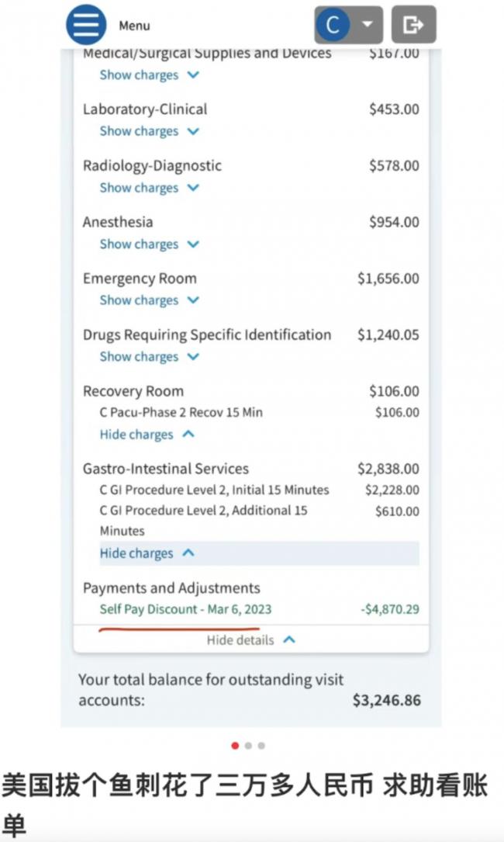
Task: Show charges for Emergency Room
Action: coord(149,300)
